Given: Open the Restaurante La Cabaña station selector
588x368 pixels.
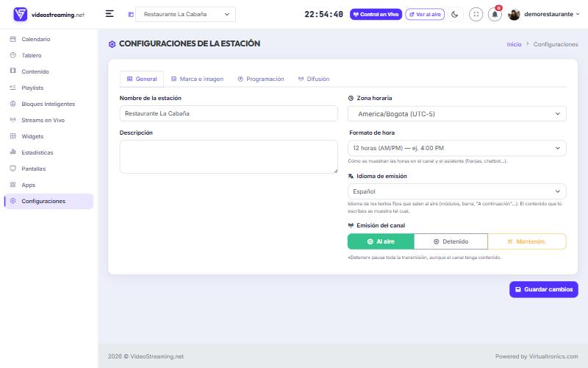Looking at the screenshot, I should click(x=185, y=14).
